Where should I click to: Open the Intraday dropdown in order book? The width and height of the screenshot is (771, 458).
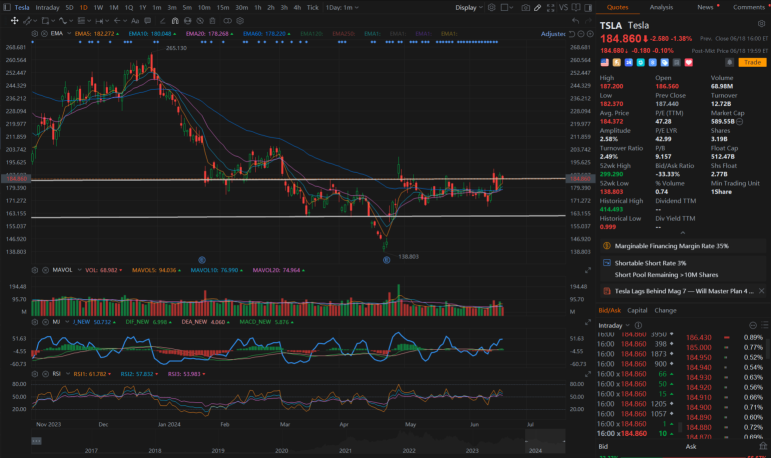(x=614, y=325)
